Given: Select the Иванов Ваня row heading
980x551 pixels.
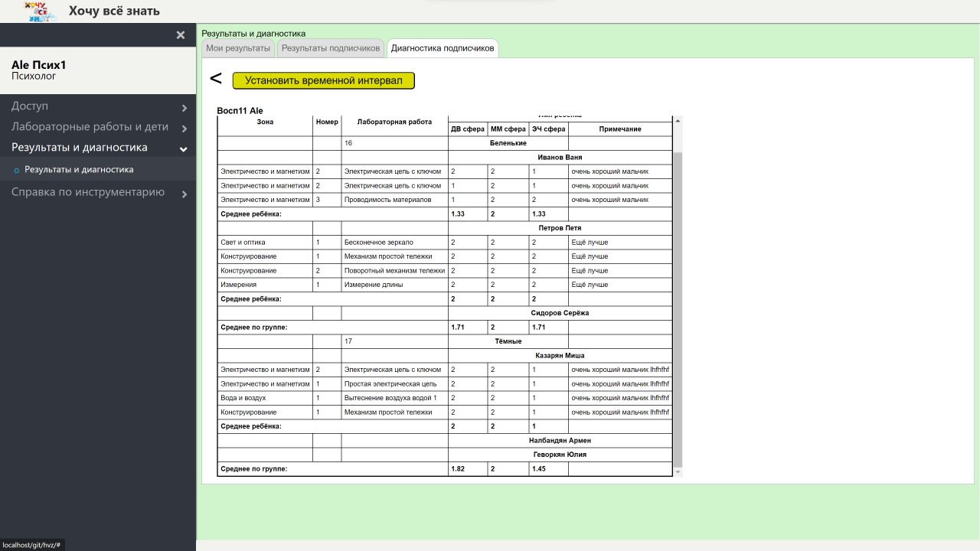Looking at the screenshot, I should pyautogui.click(x=560, y=158).
